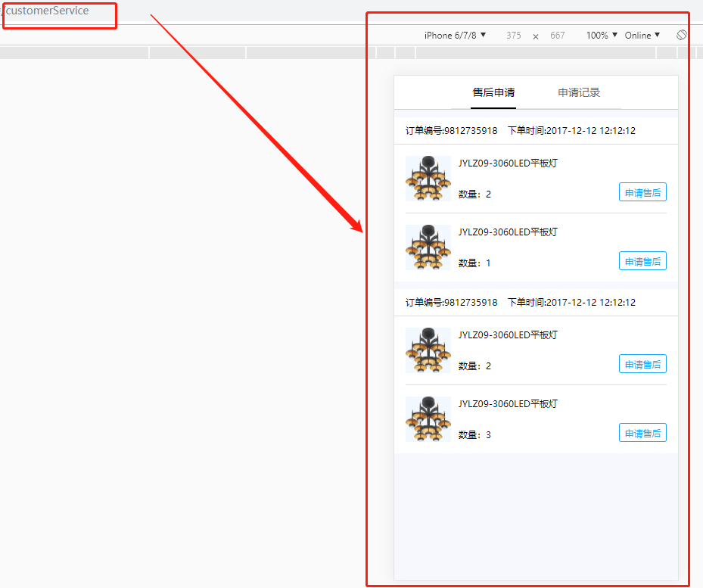
Task: Open the lamp thumbnail for 数量：1 item
Action: [428, 247]
